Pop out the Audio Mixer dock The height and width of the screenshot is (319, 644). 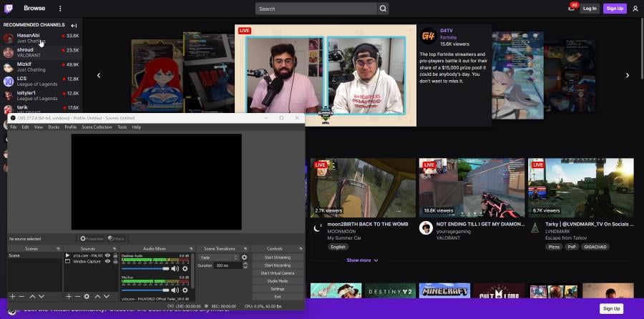(x=191, y=249)
